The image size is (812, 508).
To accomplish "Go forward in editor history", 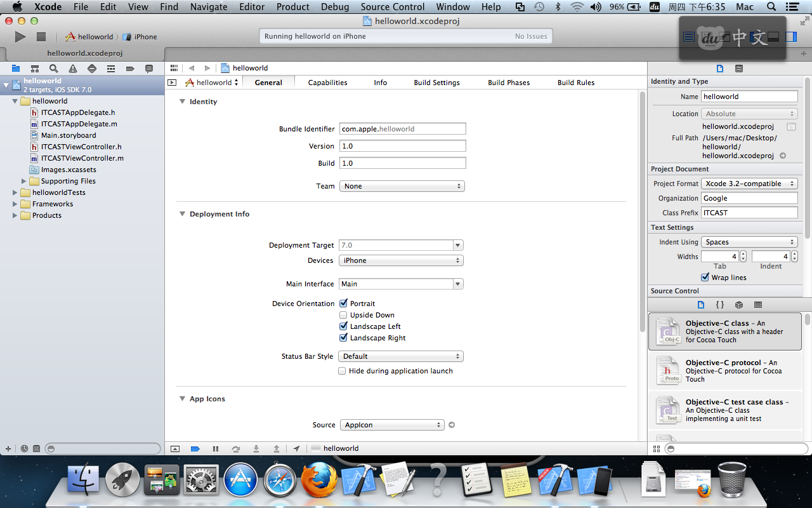I will click(x=207, y=68).
